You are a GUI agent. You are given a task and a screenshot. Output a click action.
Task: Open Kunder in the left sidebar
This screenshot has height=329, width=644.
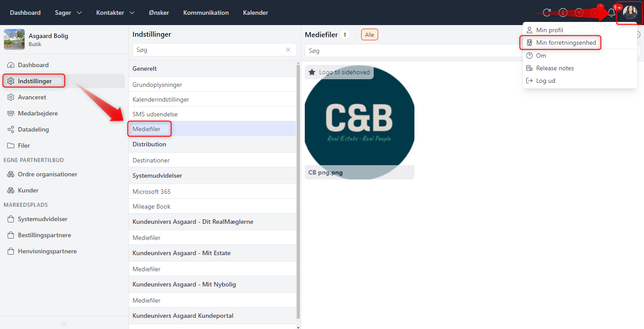click(x=64, y=190)
